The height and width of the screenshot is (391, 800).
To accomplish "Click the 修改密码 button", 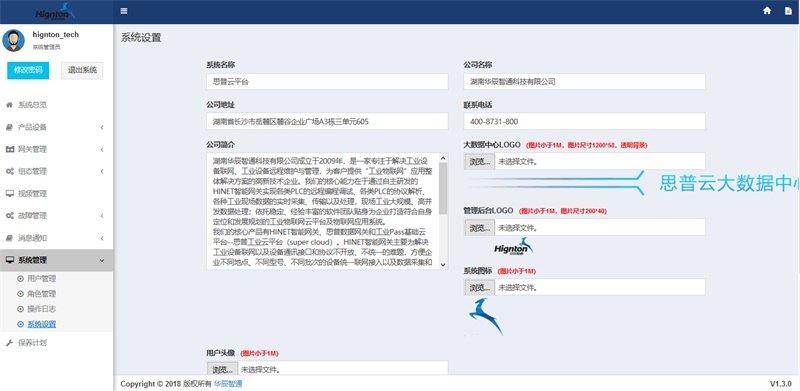I will click(x=28, y=70).
